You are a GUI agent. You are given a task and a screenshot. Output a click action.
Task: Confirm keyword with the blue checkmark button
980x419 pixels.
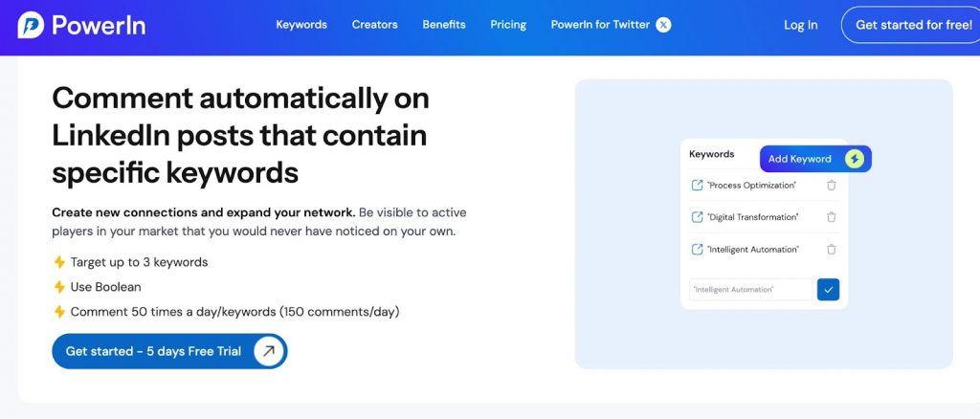pyautogui.click(x=828, y=289)
